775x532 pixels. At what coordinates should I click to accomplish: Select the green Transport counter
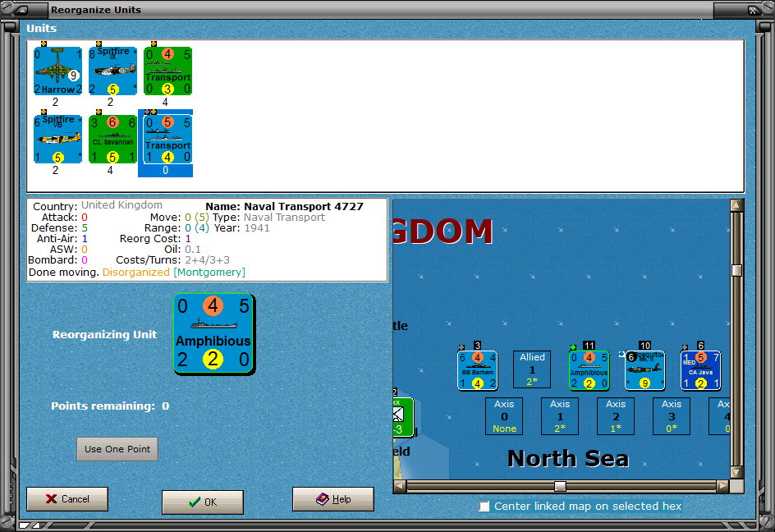pyautogui.click(x=167, y=70)
